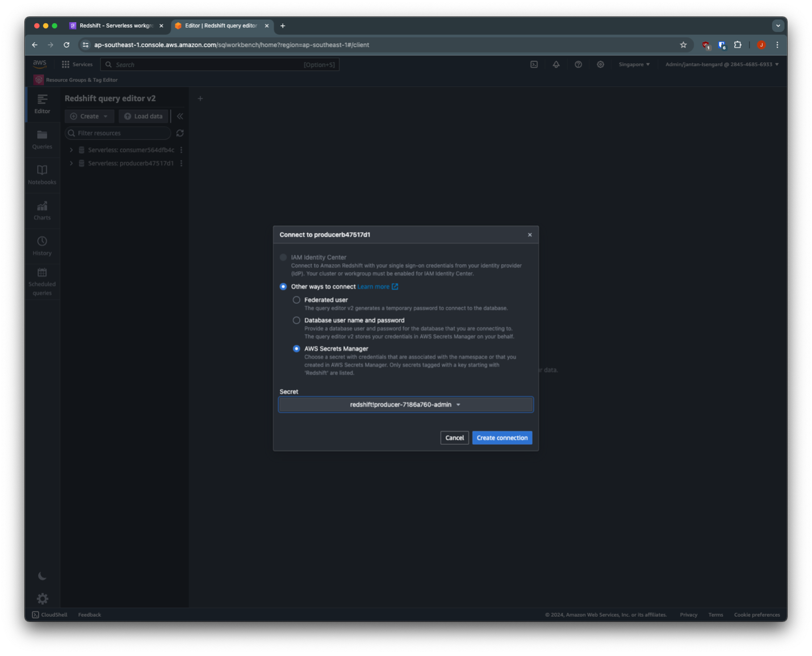Open the AWS Services grid menu

tap(77, 65)
